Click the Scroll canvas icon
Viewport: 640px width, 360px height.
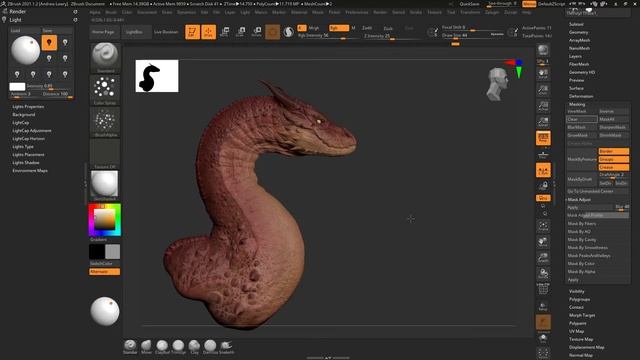point(543,74)
